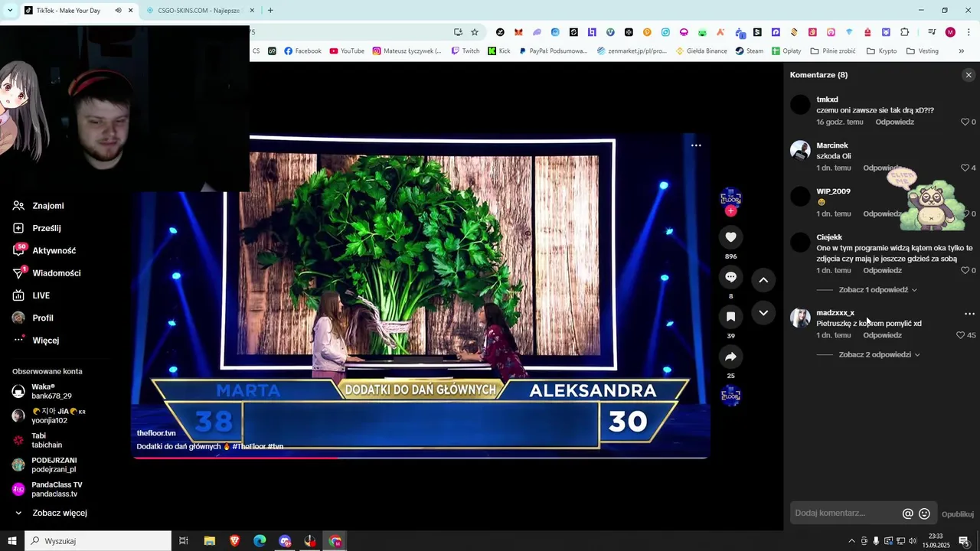Screen dimensions: 980x551
Task: Open Facebook bookmark
Action: (302, 51)
